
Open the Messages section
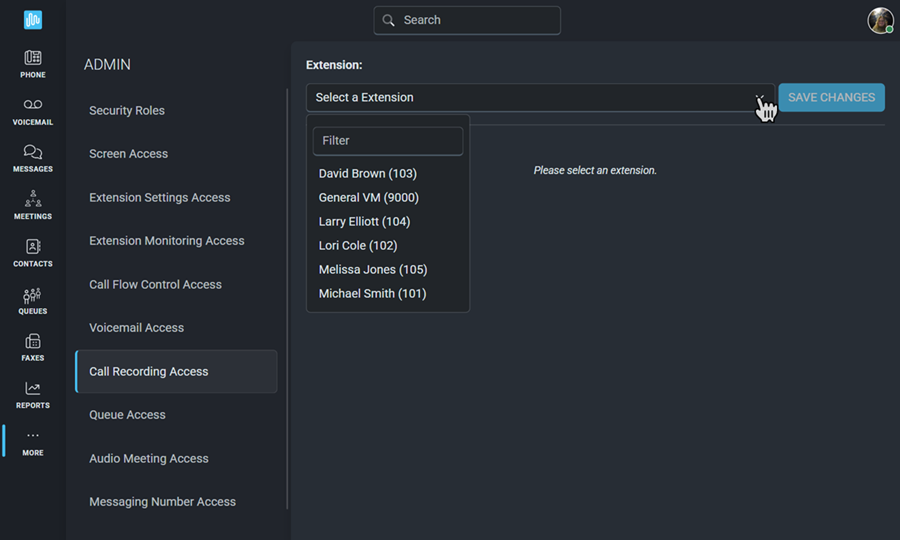point(33,158)
